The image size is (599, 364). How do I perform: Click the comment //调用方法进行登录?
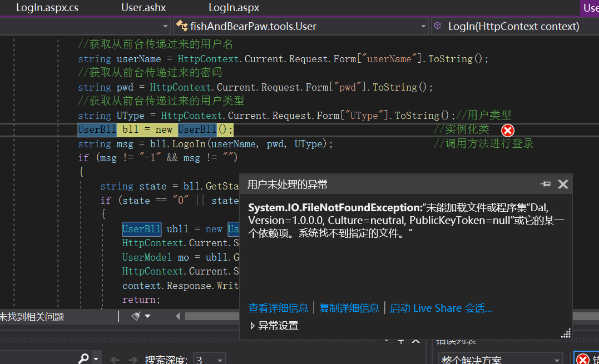pos(484,143)
